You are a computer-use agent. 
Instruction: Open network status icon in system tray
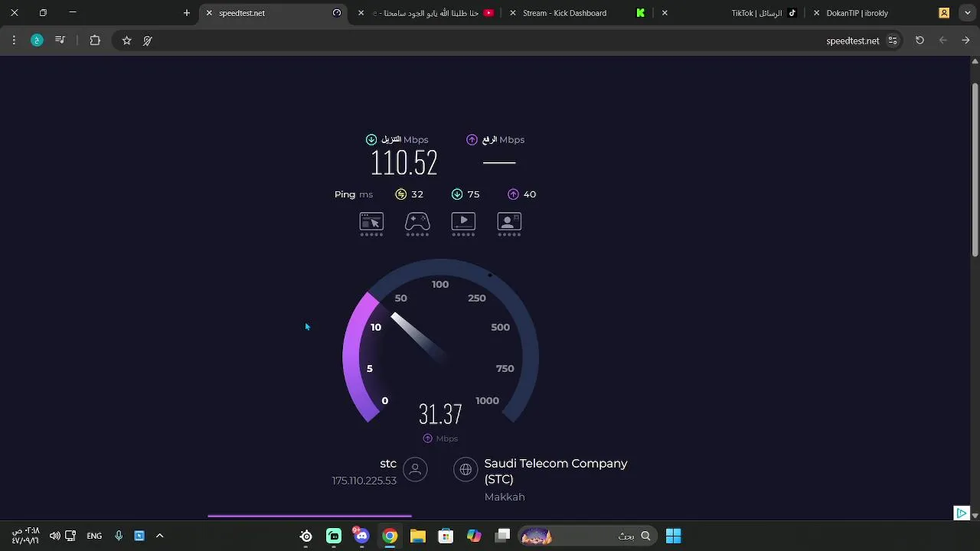coord(70,536)
